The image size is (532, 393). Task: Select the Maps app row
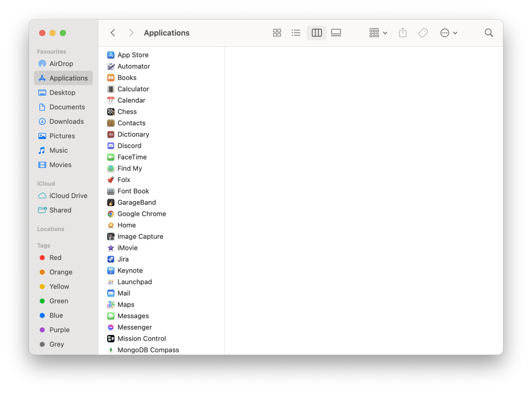tap(162, 305)
